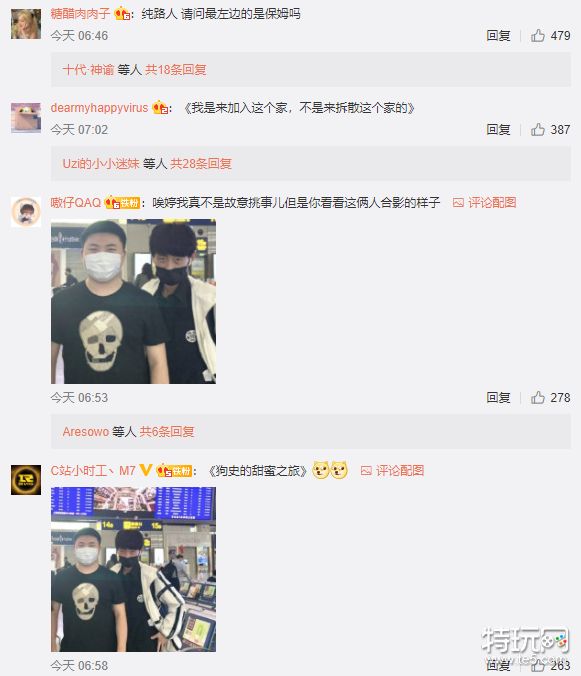Enlarge the photo in 嗷仔QAQ's comment
This screenshot has height=676, width=581.
[x=133, y=301]
